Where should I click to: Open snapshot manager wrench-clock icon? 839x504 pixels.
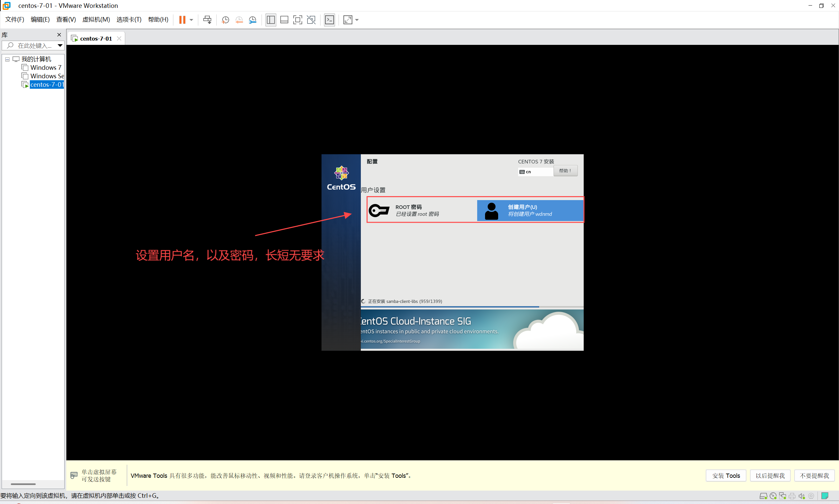[x=252, y=20]
